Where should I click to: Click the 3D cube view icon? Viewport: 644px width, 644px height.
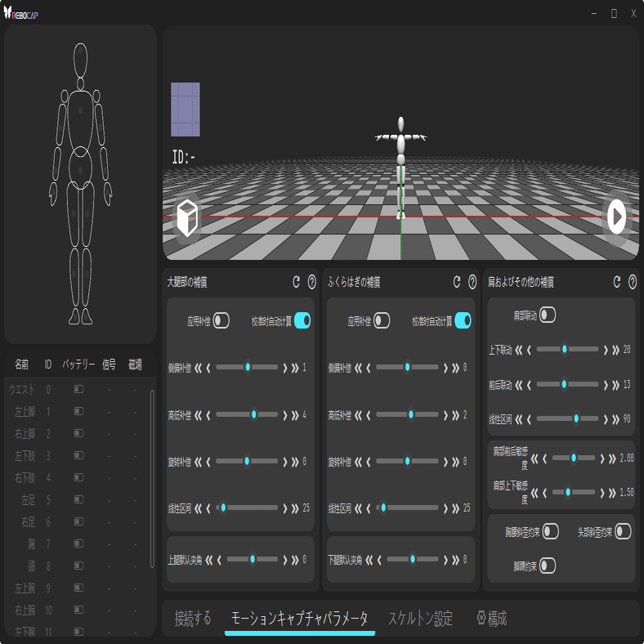pyautogui.click(x=188, y=218)
